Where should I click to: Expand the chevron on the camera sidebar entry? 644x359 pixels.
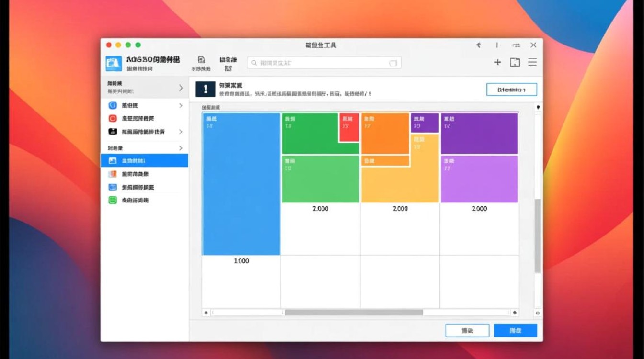click(181, 132)
